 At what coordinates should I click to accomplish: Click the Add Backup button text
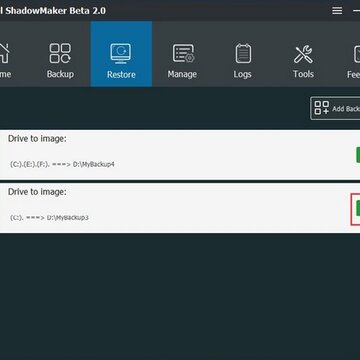click(346, 109)
